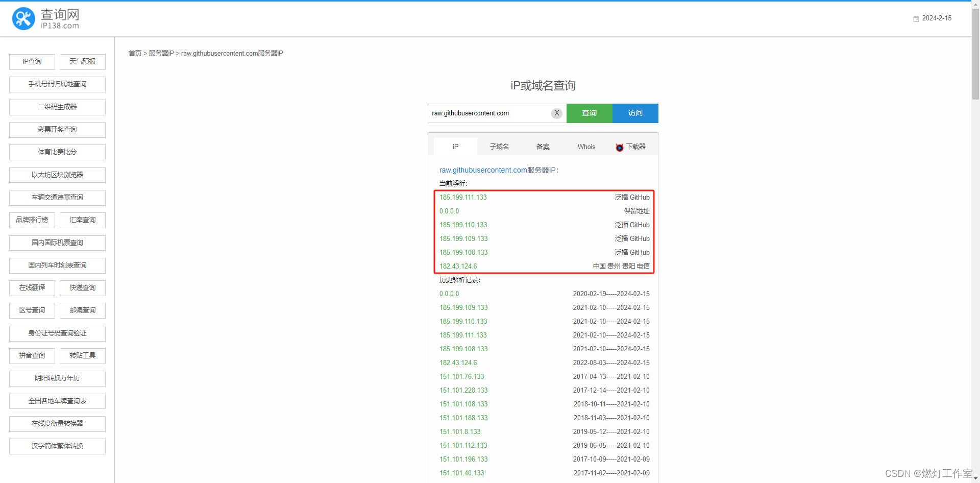Click the page vertical scrollbar thumb
This screenshot has height=483, width=980.
(975, 54)
